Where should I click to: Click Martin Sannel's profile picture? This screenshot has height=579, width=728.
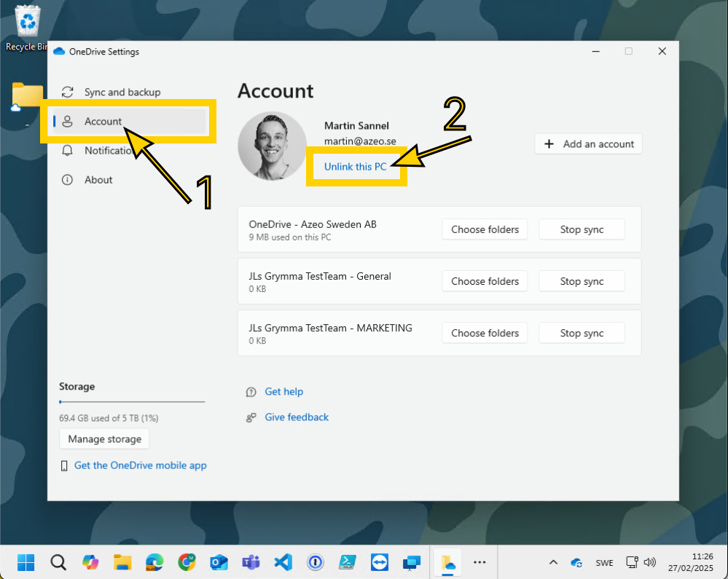click(273, 145)
